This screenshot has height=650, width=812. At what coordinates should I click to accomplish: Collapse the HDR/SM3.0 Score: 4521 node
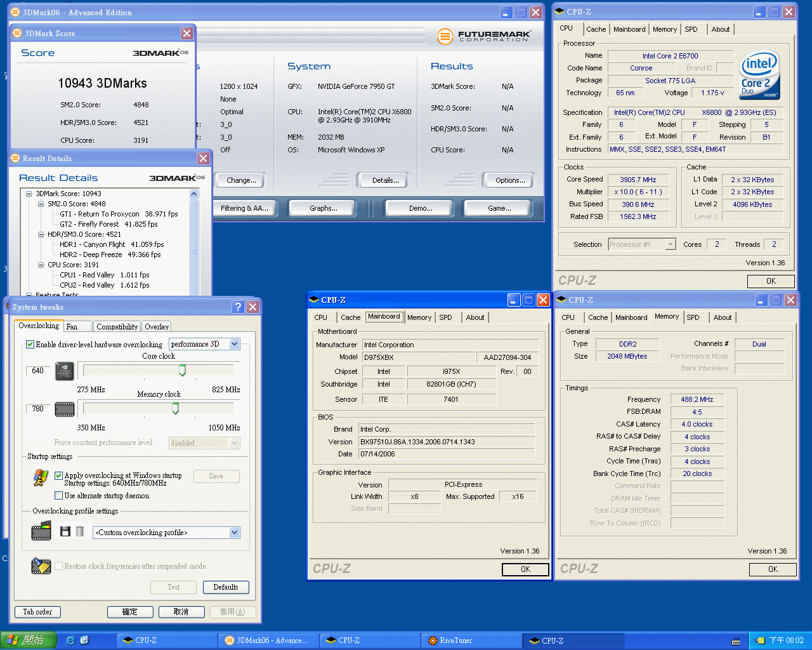click(41, 234)
